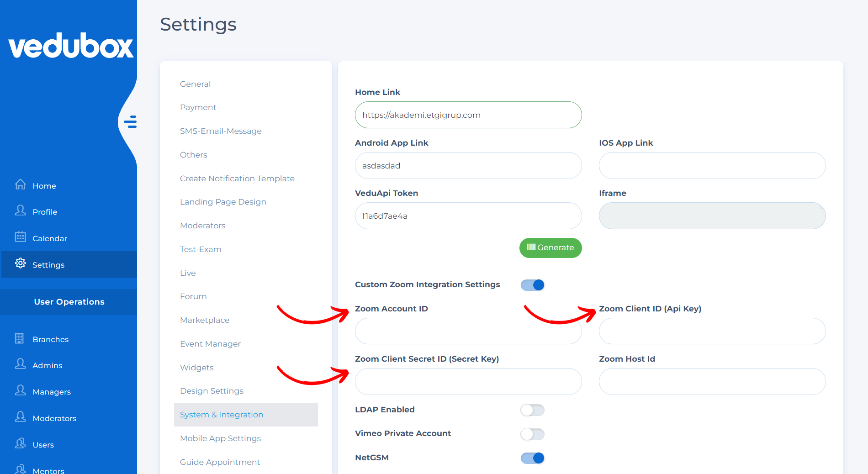Open Event Manager settings
This screenshot has height=474, width=868.
click(x=210, y=344)
